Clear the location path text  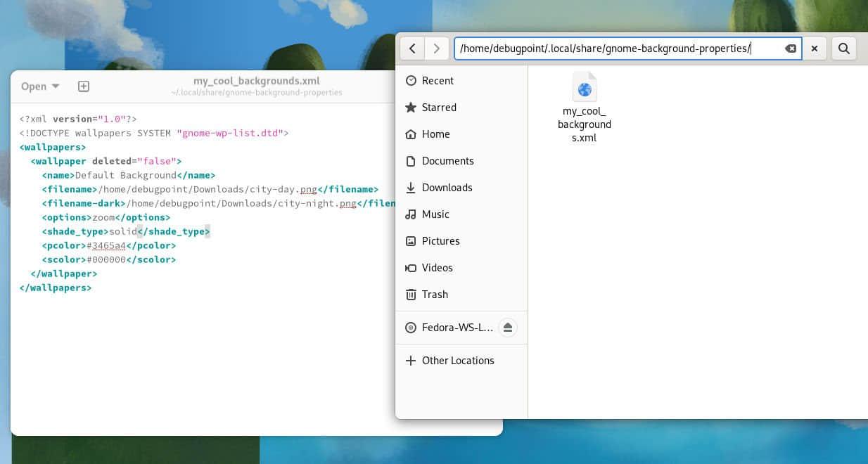tap(791, 49)
